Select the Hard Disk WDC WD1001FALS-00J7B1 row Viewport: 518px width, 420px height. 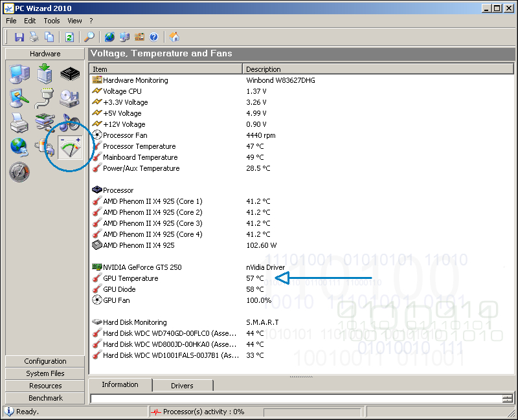(302, 355)
